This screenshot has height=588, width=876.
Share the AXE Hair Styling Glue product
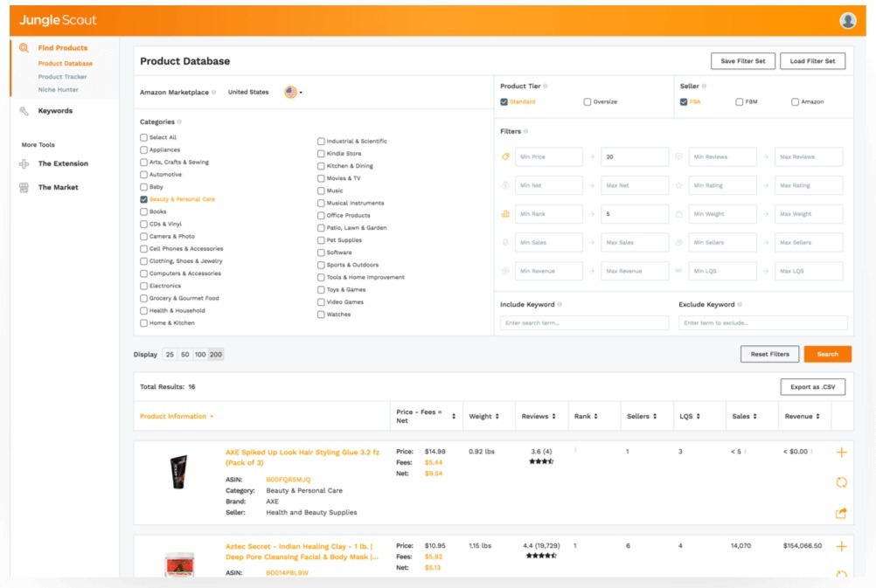[x=841, y=513]
